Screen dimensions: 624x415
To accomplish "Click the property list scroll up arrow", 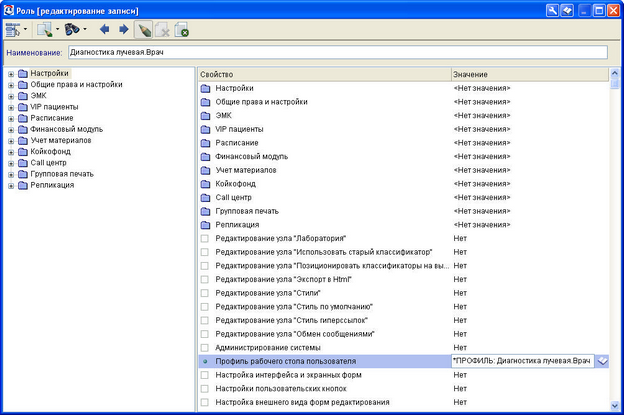I will coord(614,73).
